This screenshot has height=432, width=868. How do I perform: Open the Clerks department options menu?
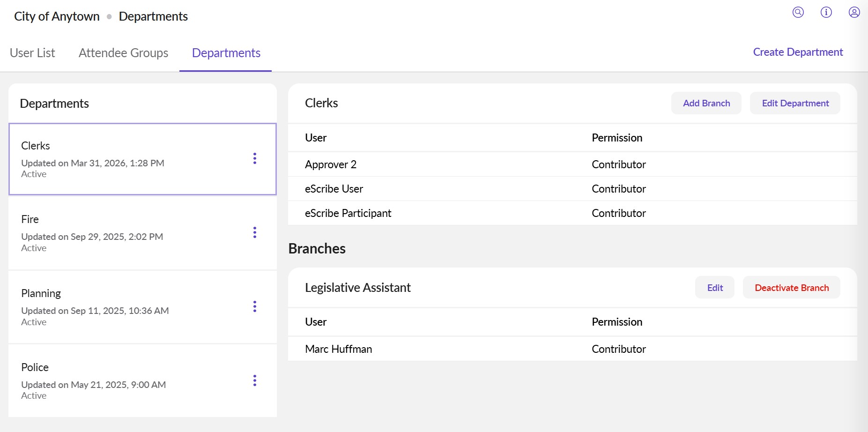255,158
